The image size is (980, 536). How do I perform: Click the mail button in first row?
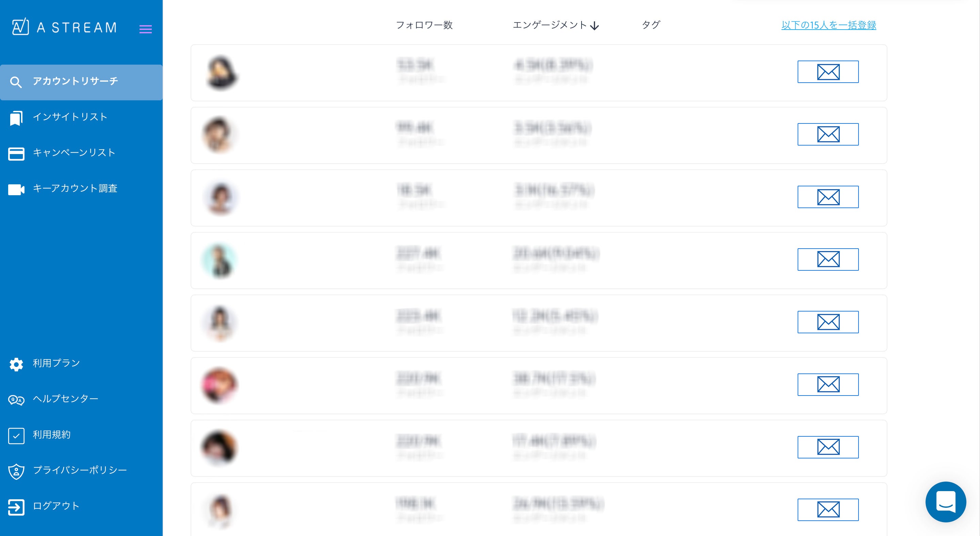coord(828,72)
